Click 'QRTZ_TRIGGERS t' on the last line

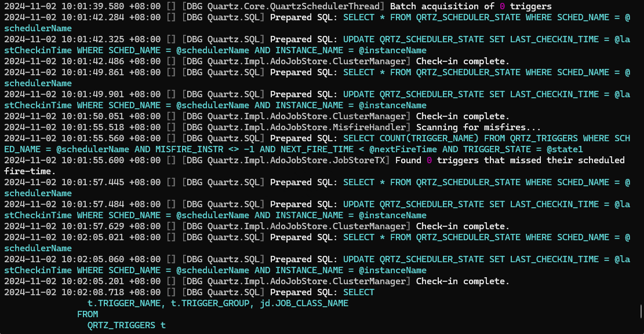[x=126, y=325]
